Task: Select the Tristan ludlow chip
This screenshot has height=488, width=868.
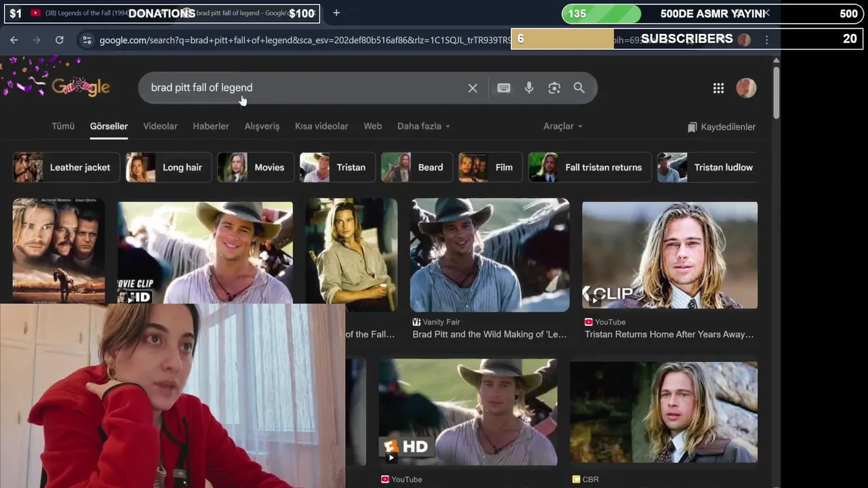Action: click(708, 167)
